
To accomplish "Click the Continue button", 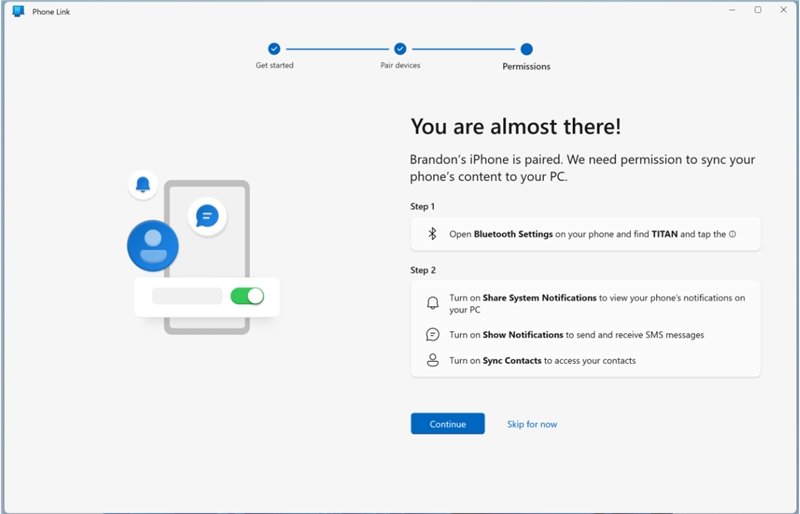I will [447, 424].
